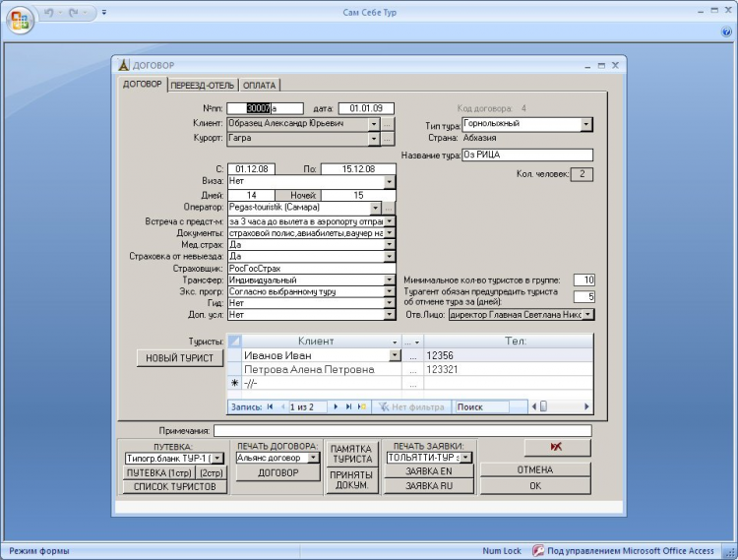The height and width of the screenshot is (560, 738).
Task: Click the Страховщик field РосГосСтрах
Action: pyautogui.click(x=311, y=269)
